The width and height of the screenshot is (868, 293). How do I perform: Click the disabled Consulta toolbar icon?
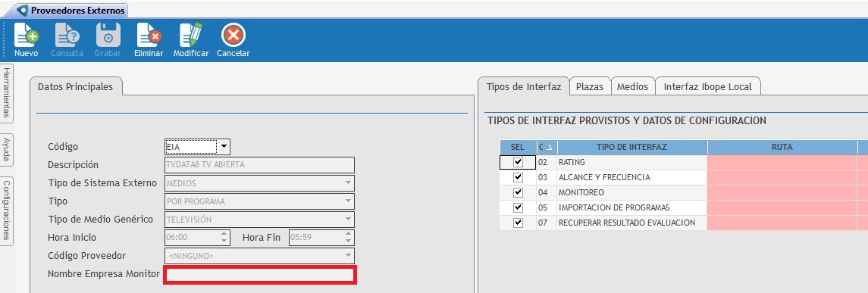click(67, 36)
